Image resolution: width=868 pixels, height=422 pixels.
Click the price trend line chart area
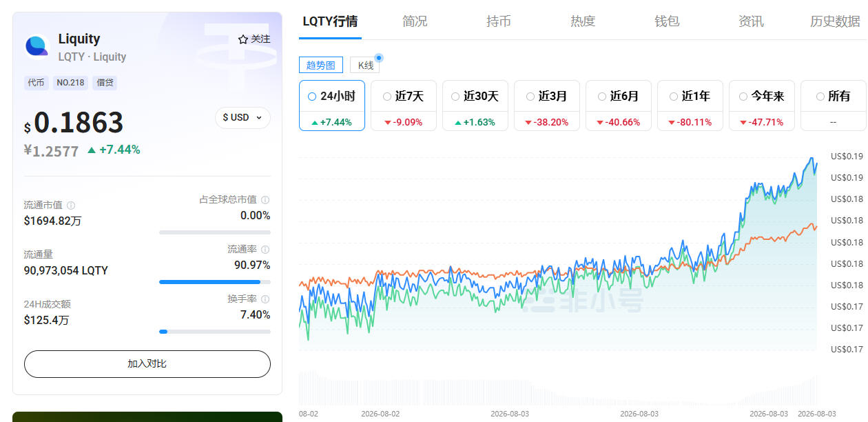tap(558, 254)
